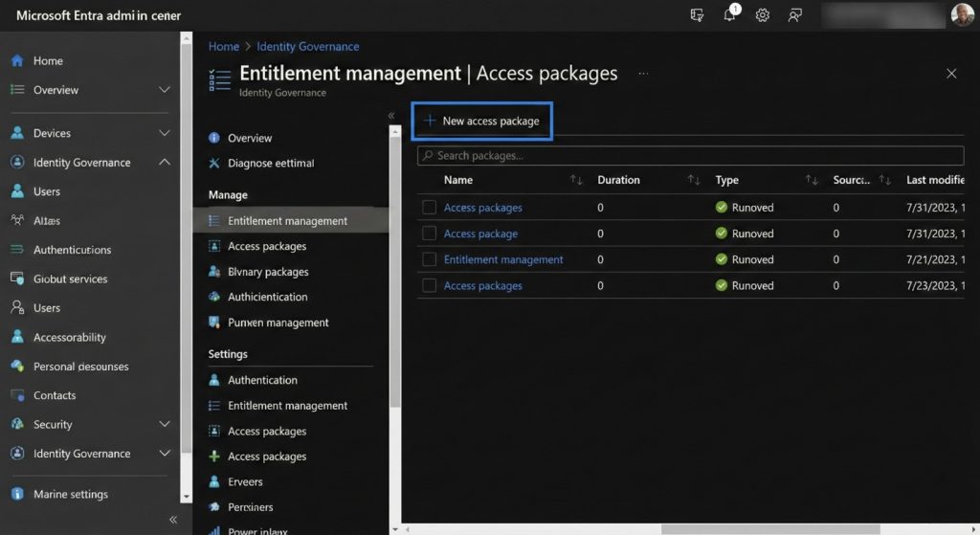Open the settings gear in header

click(763, 15)
